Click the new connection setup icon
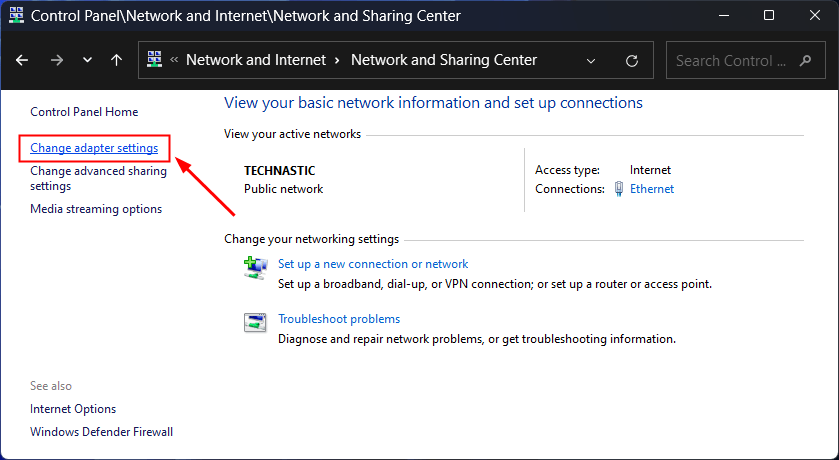839x460 pixels. [256, 268]
